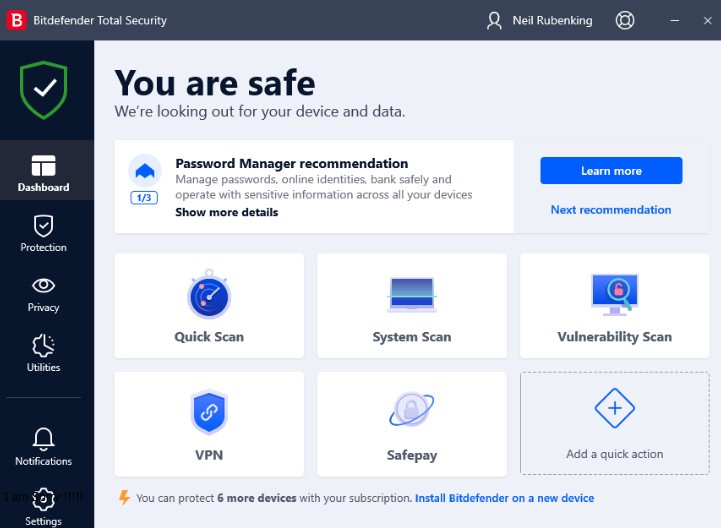Viewport: 721px width, 528px height.
Task: Click the Bitdefender B logo icon
Action: [x=16, y=20]
